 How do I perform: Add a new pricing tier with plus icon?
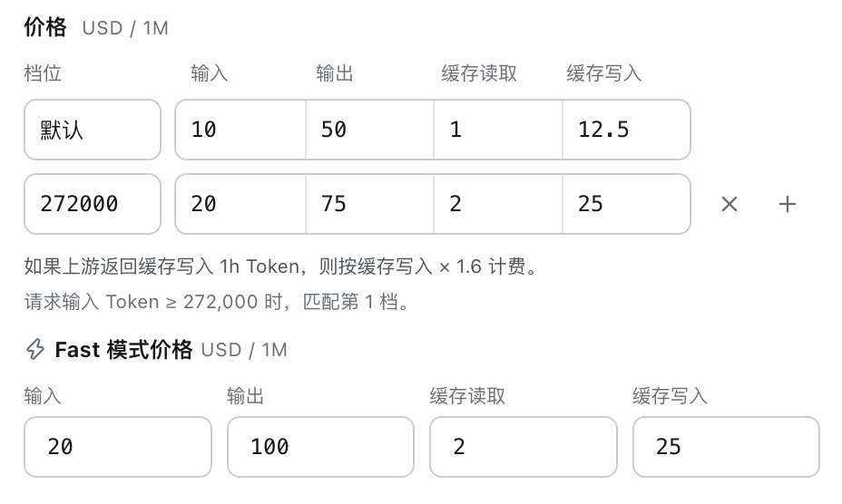pos(788,204)
